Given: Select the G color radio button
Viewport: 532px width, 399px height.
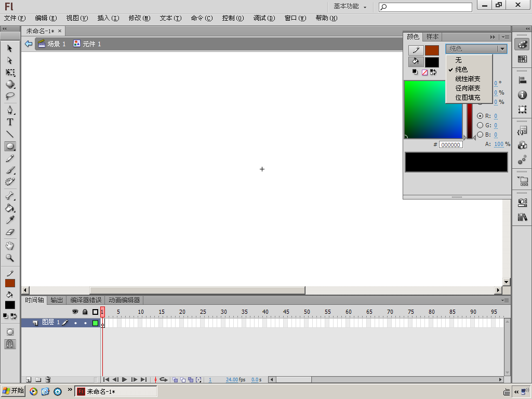Looking at the screenshot, I should point(480,125).
